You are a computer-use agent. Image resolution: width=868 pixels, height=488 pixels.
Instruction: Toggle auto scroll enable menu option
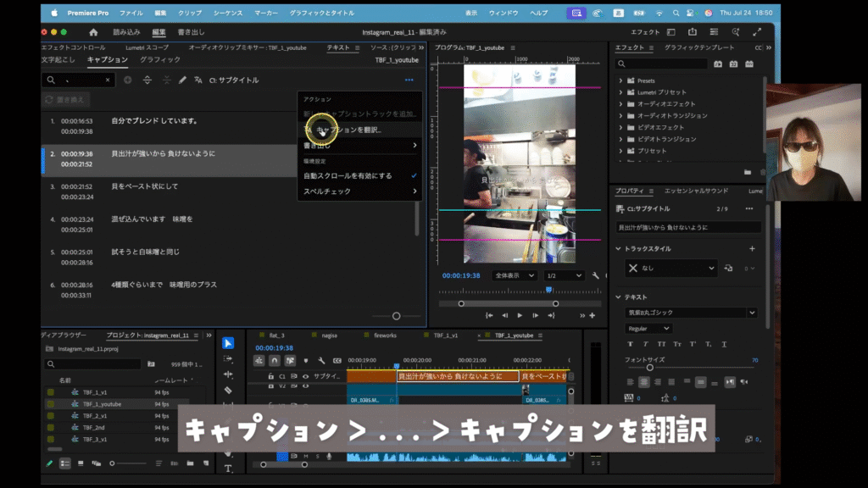[359, 176]
